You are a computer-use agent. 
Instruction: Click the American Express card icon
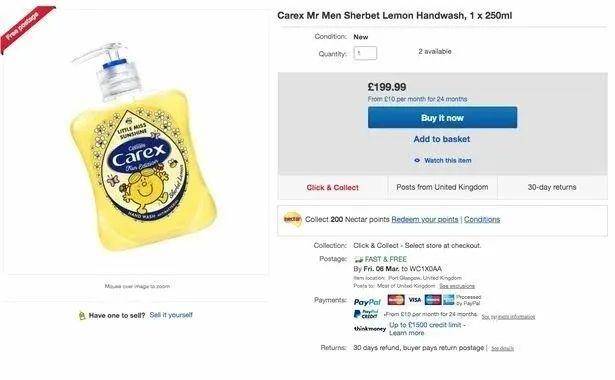449,300
